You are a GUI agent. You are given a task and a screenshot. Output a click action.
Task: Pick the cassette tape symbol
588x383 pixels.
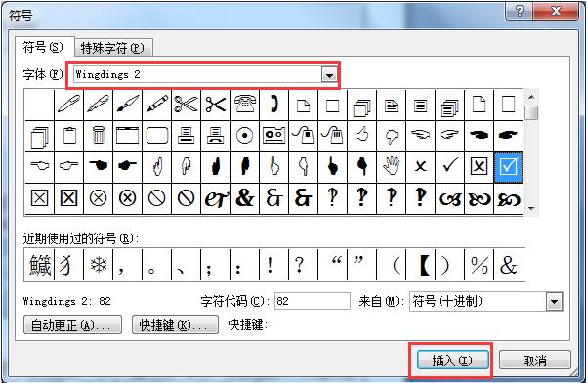pos(274,136)
